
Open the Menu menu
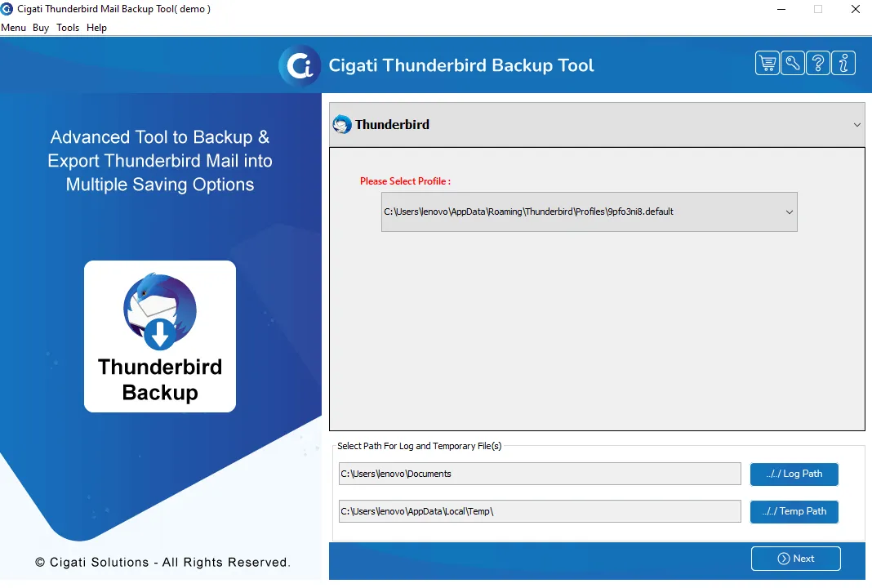click(x=13, y=27)
